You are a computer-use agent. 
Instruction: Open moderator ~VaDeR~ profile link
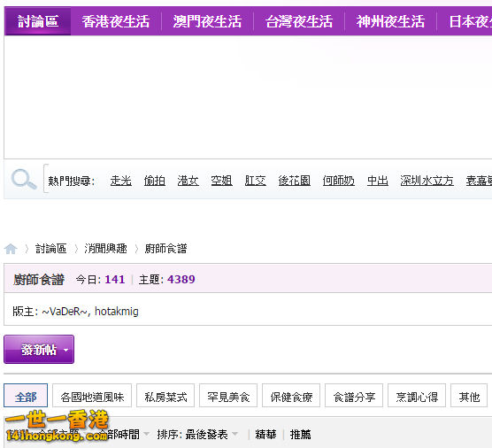tap(65, 312)
